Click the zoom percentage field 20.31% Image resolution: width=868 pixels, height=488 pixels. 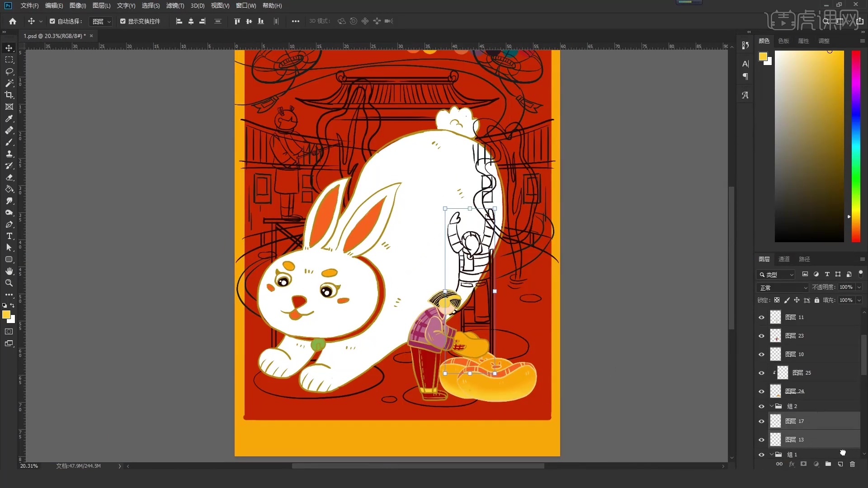[x=29, y=466]
